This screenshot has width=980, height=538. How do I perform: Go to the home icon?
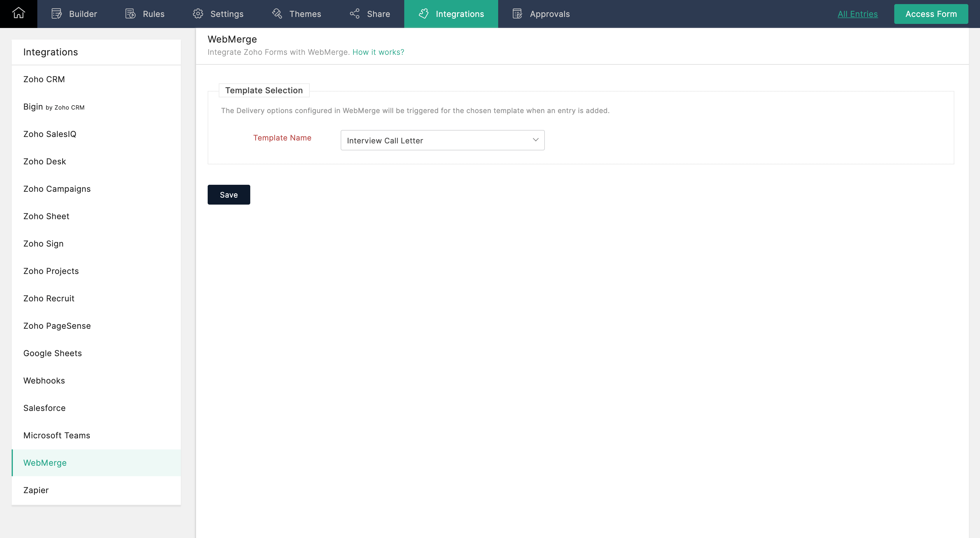tap(19, 13)
